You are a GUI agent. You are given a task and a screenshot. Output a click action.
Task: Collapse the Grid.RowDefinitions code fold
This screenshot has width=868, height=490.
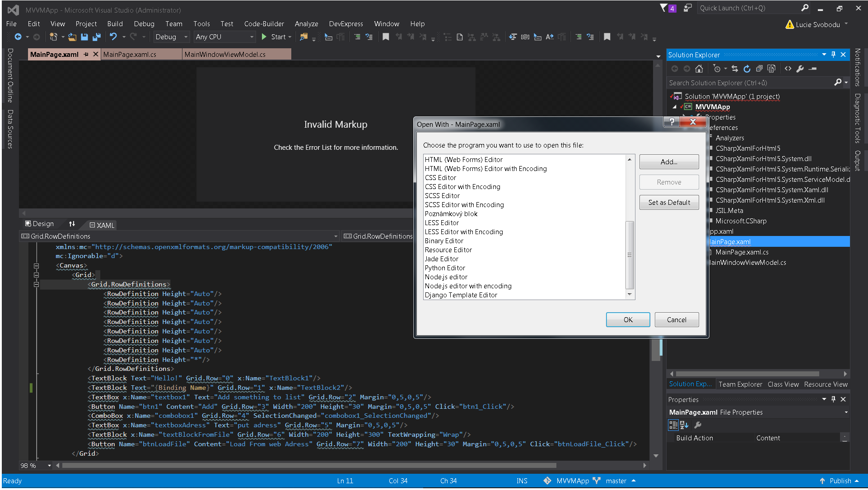(36, 284)
